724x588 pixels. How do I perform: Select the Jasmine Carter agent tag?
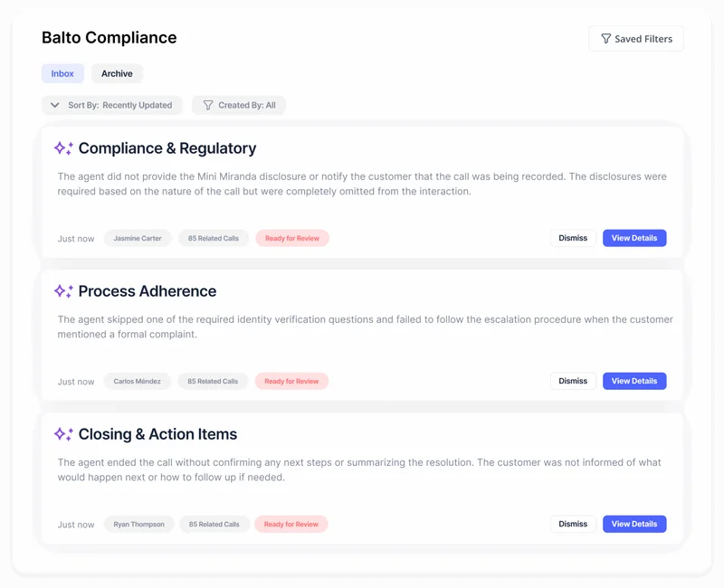(x=138, y=239)
